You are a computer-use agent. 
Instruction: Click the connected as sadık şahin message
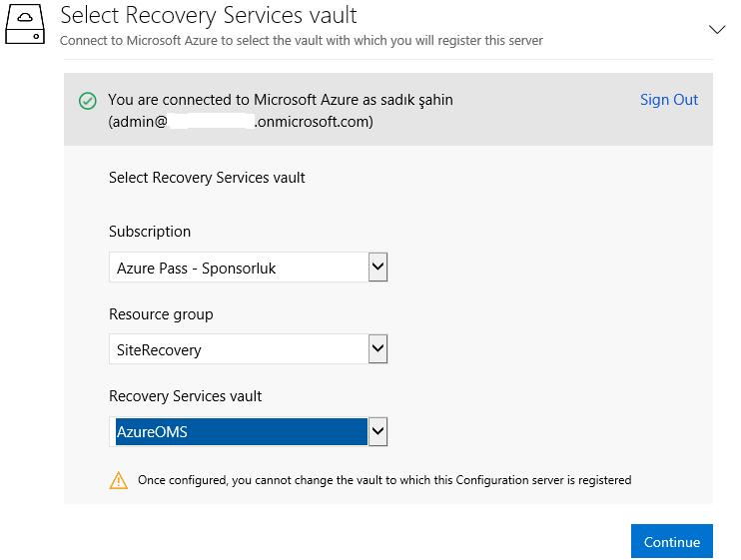[281, 100]
